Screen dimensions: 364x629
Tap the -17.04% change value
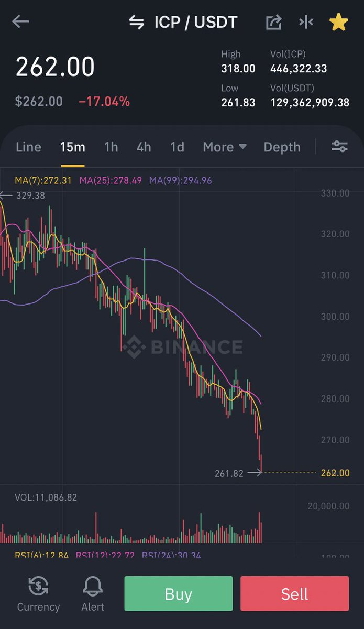pos(104,102)
